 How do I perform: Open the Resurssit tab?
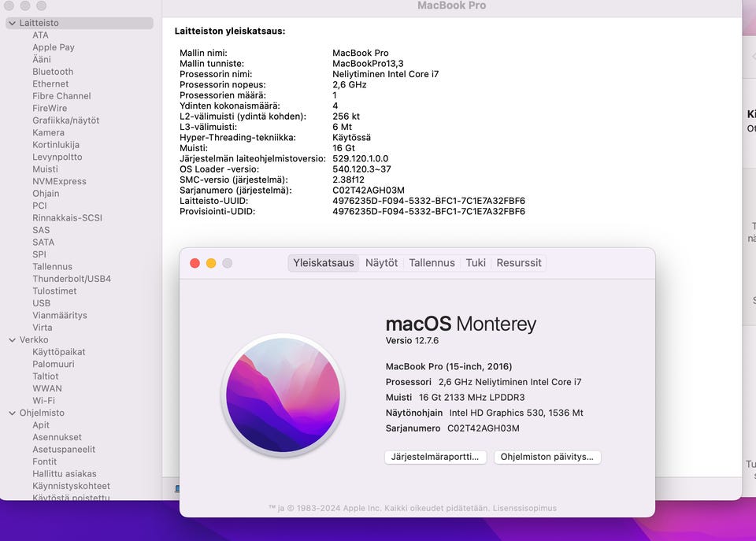(519, 263)
